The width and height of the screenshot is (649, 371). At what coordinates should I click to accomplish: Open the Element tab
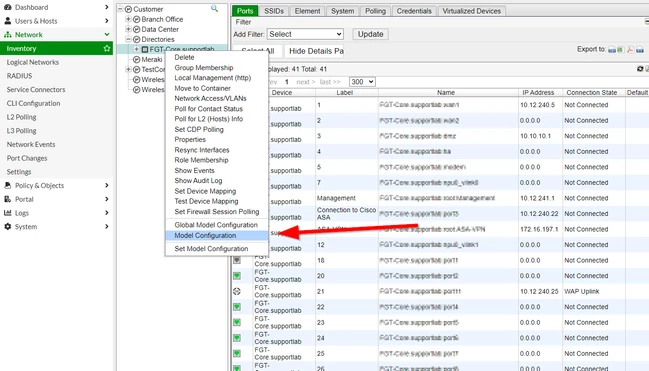pyautogui.click(x=308, y=11)
